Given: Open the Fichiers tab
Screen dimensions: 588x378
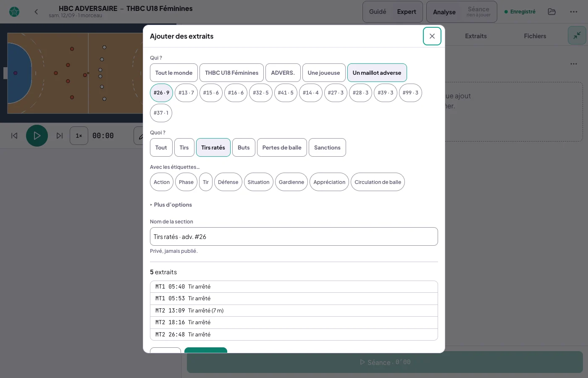Looking at the screenshot, I should pyautogui.click(x=535, y=36).
